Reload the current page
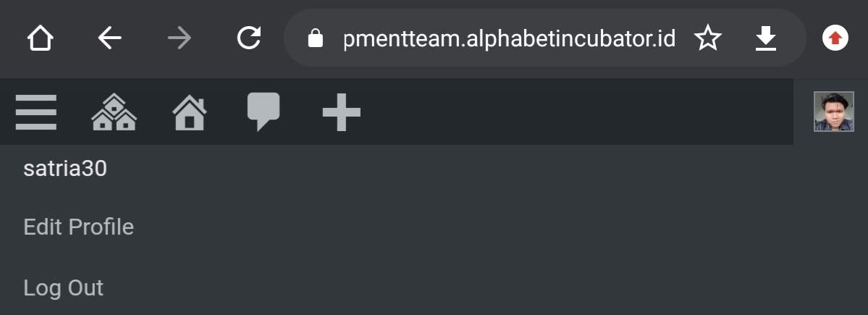This screenshot has width=868, height=315. [248, 38]
